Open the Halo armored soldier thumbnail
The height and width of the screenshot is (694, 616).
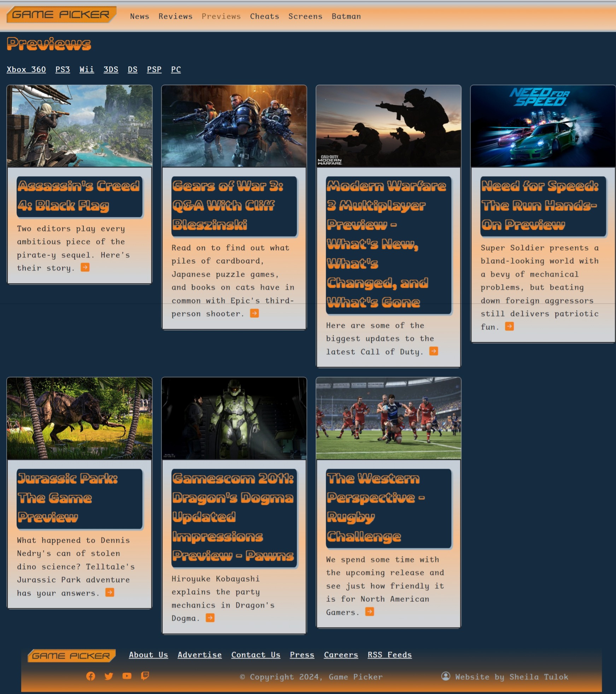234,418
